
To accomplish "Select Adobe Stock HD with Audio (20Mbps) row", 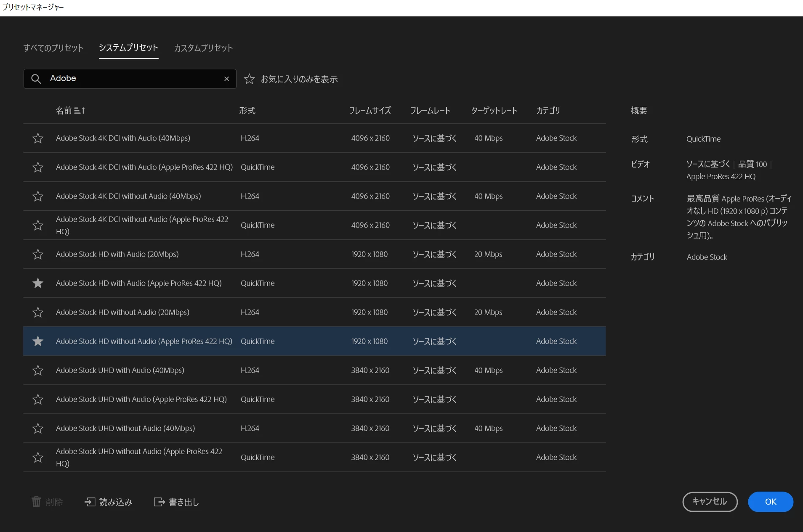I will (314, 254).
